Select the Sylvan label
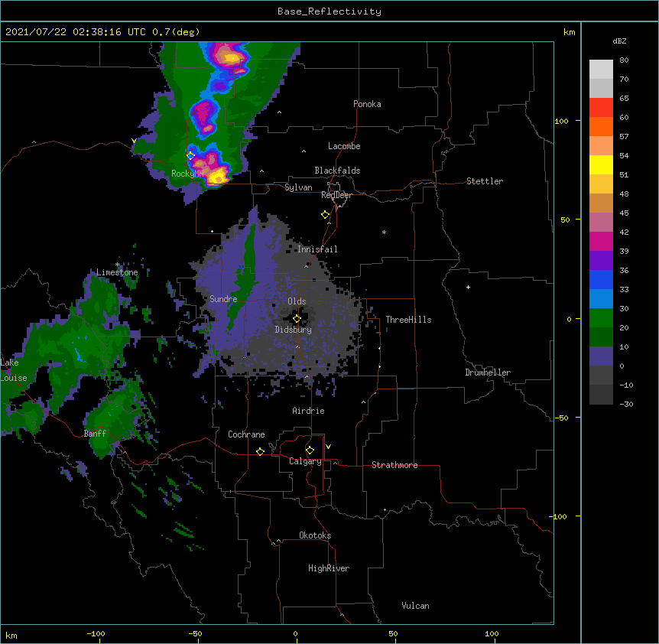 298,187
